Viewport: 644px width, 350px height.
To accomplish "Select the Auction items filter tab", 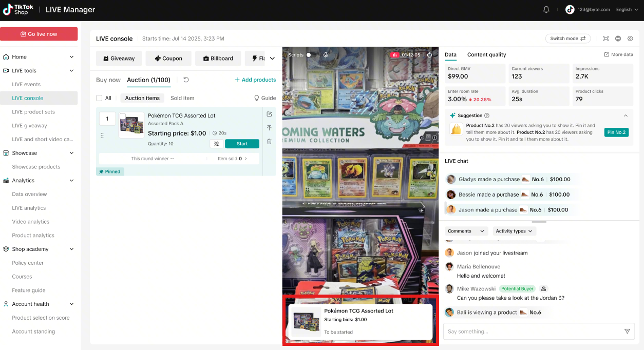I will click(x=142, y=98).
